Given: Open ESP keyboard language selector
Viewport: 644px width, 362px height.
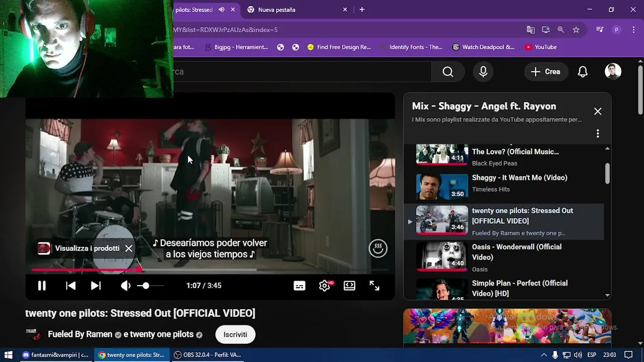Looking at the screenshot, I should coord(592,355).
